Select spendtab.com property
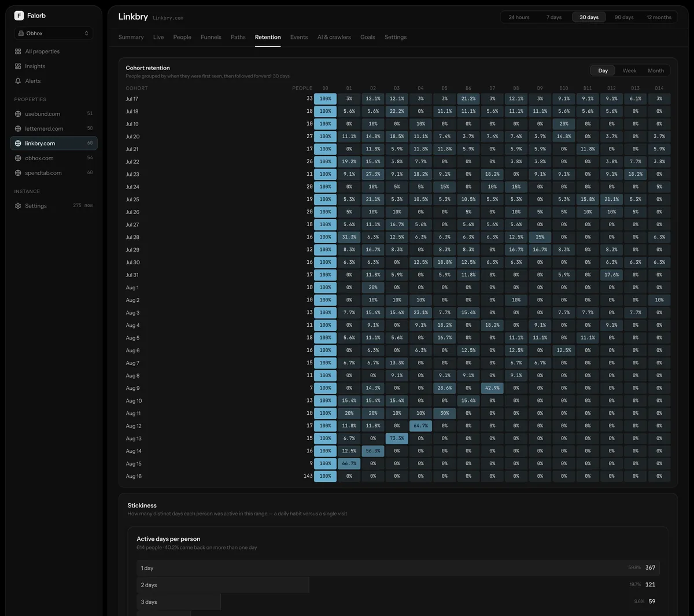The height and width of the screenshot is (616, 694). tap(54, 173)
